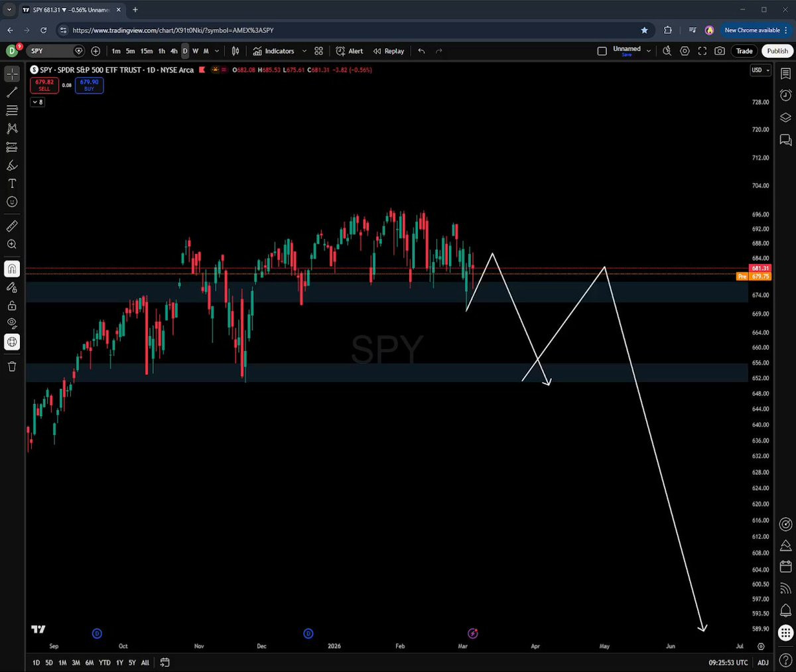Set date range to 5D
This screenshot has width=796, height=672.
coord(49,663)
